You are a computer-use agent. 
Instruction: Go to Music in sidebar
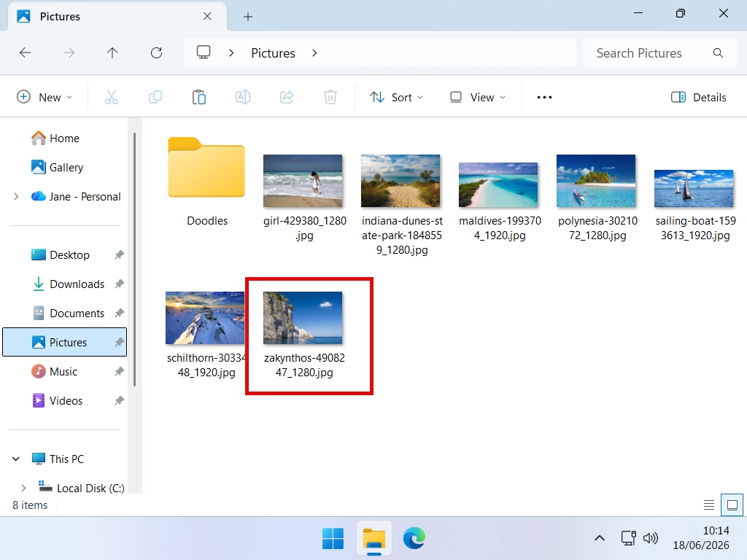(x=63, y=371)
